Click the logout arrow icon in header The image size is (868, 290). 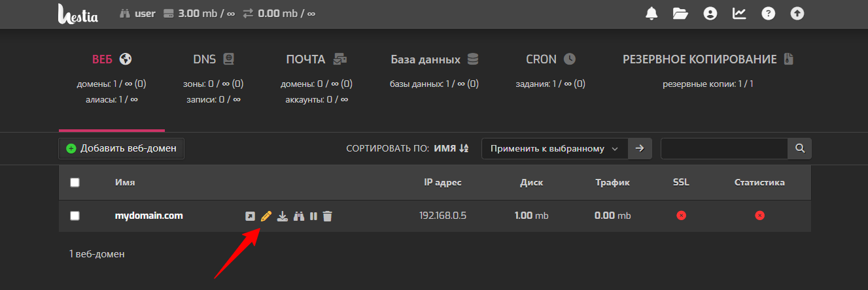pyautogui.click(x=797, y=13)
